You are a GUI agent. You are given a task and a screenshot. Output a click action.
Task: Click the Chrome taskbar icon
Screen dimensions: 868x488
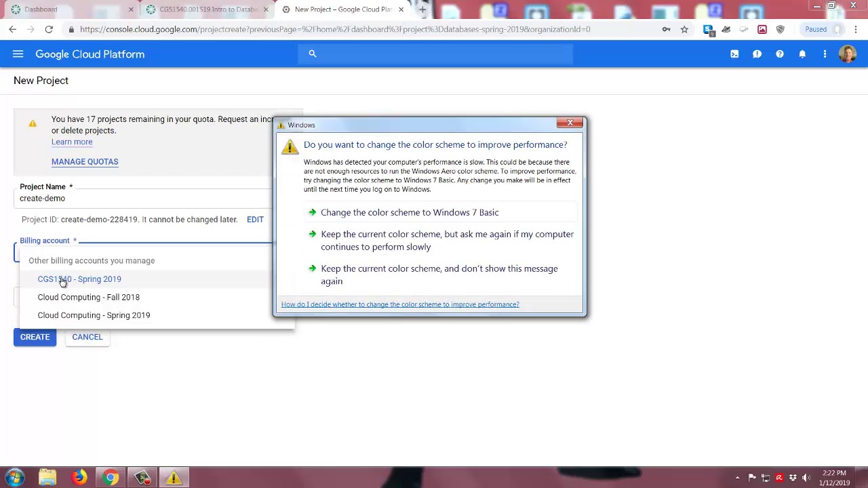[111, 478]
